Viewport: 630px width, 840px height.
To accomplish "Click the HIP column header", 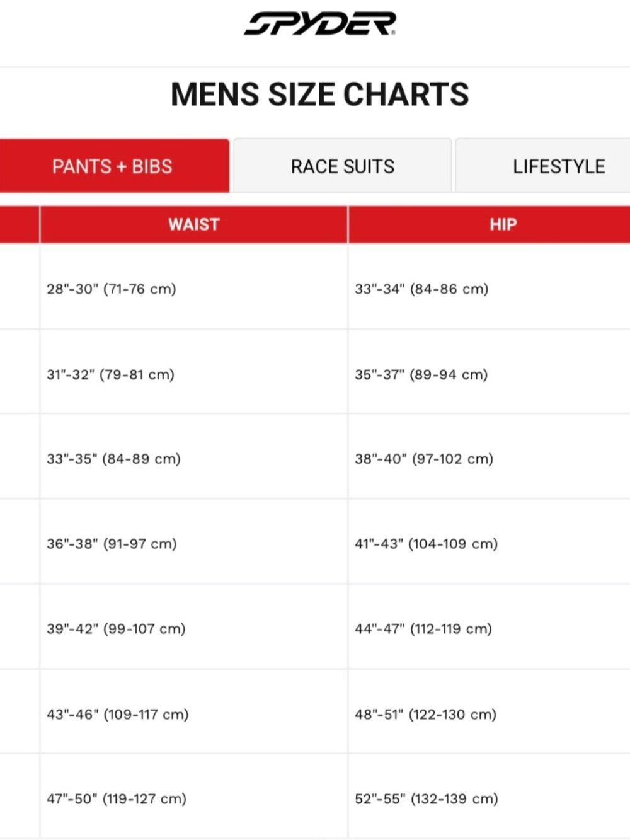I will point(490,224).
